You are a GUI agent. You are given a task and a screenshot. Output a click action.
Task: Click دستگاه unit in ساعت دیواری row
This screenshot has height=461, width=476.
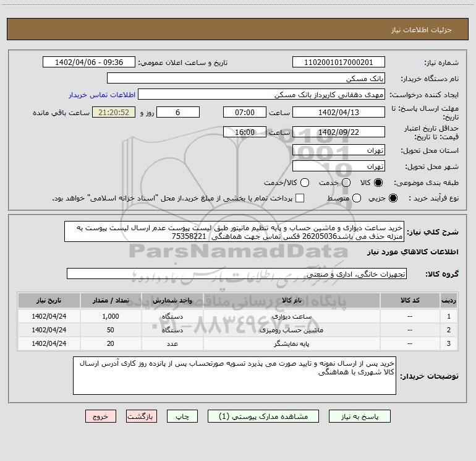click(x=172, y=316)
